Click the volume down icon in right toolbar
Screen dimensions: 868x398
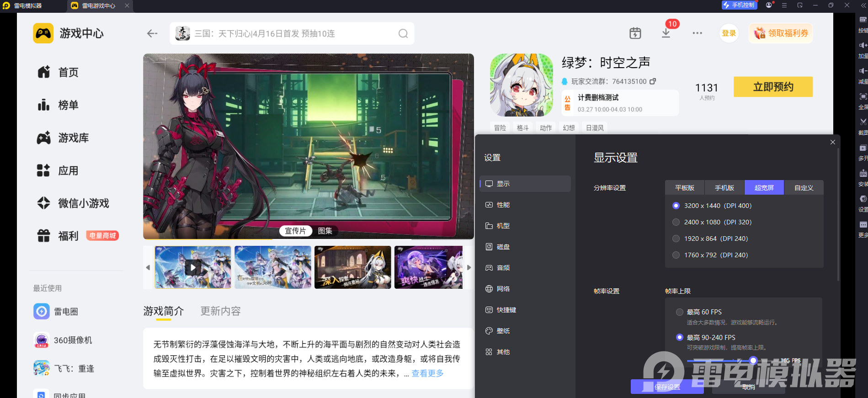863,71
